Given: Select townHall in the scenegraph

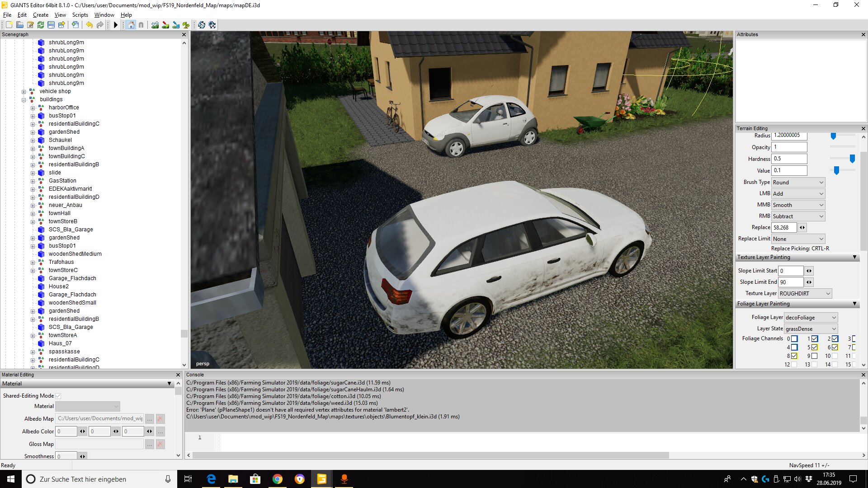Looking at the screenshot, I should click(60, 213).
